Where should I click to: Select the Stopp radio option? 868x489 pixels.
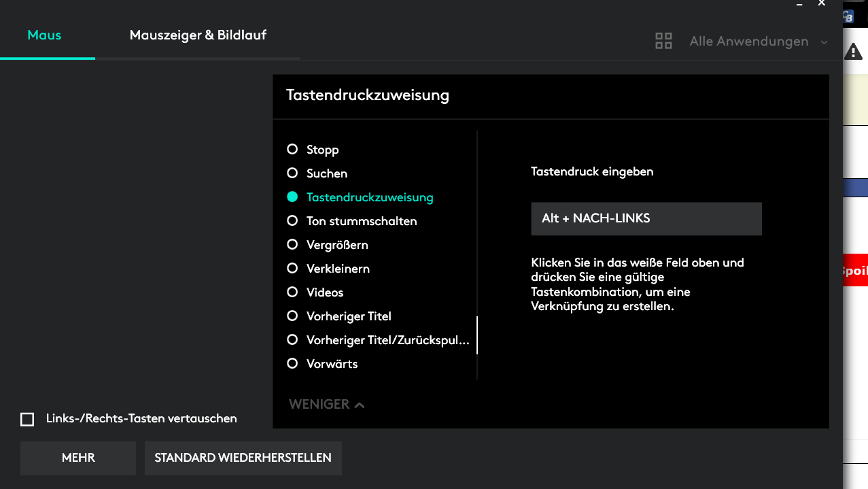tap(293, 150)
